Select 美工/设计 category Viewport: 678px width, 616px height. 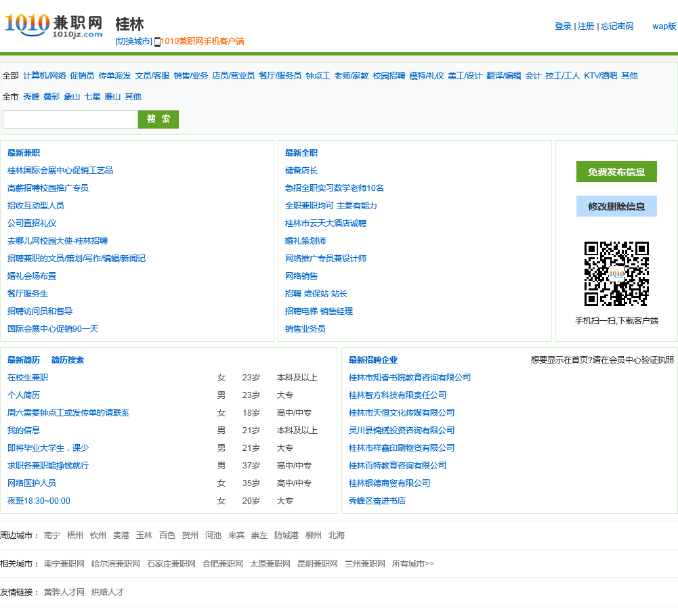[465, 76]
